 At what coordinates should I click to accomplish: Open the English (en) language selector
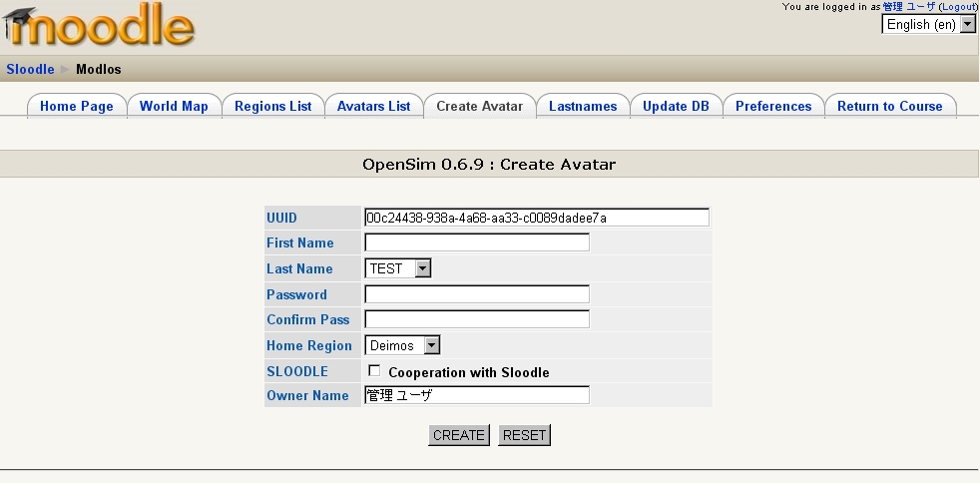pyautogui.click(x=928, y=25)
